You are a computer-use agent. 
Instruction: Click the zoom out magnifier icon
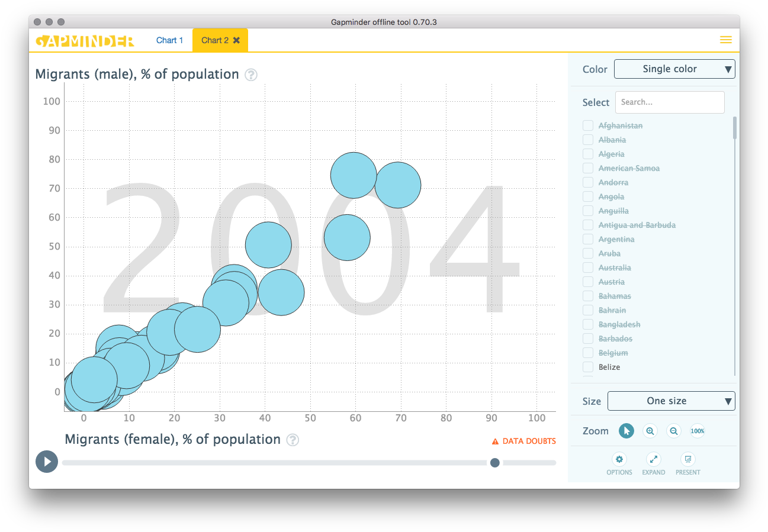coord(674,431)
